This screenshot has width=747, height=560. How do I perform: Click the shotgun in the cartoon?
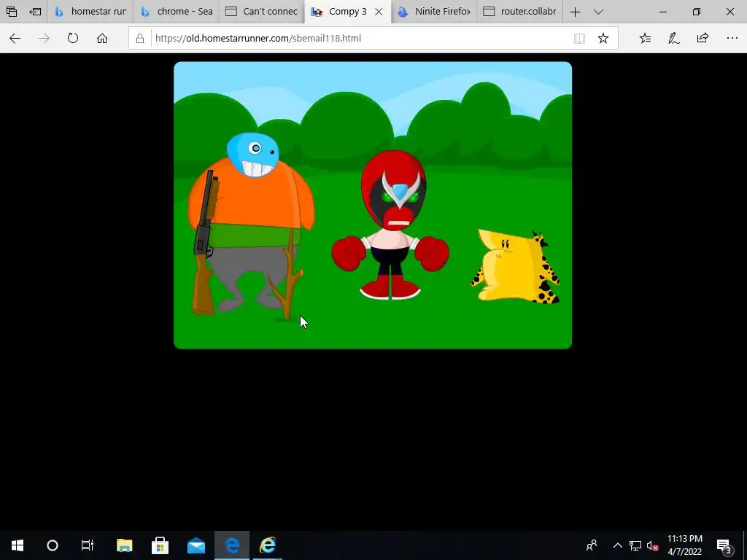[205, 243]
